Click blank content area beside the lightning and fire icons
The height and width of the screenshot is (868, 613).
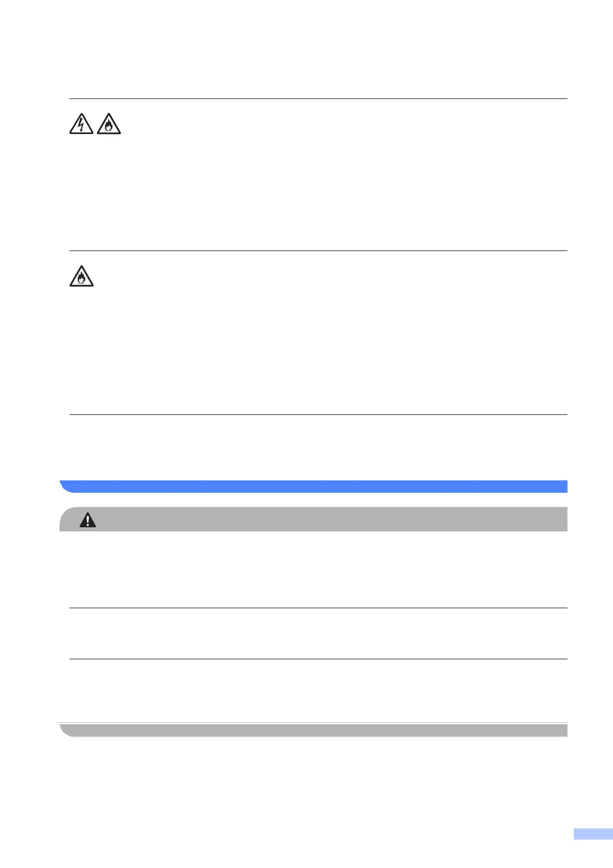pyautogui.click(x=344, y=175)
